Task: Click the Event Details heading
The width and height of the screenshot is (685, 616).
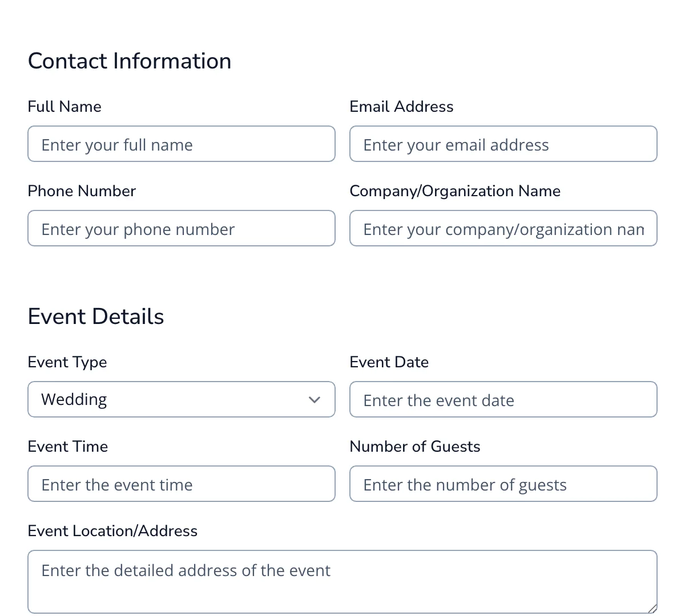Action: click(95, 316)
